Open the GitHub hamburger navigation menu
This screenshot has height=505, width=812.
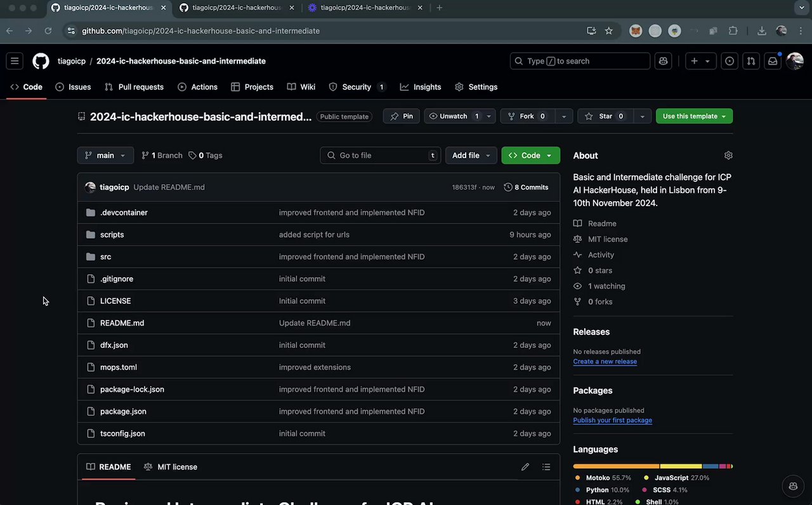pyautogui.click(x=15, y=61)
